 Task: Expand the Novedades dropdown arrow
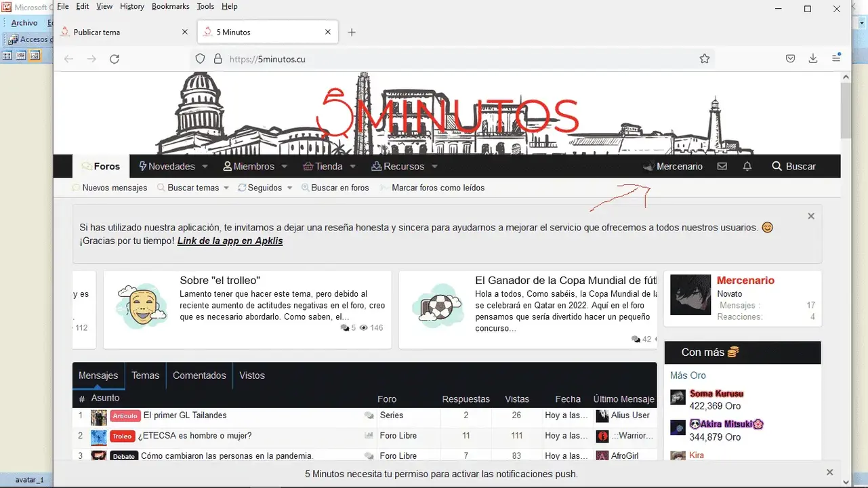click(205, 166)
